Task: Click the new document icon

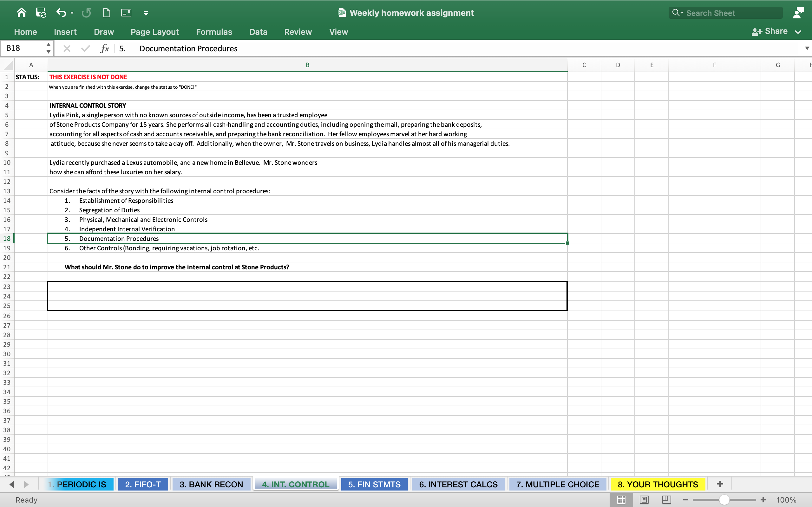Action: click(x=106, y=13)
